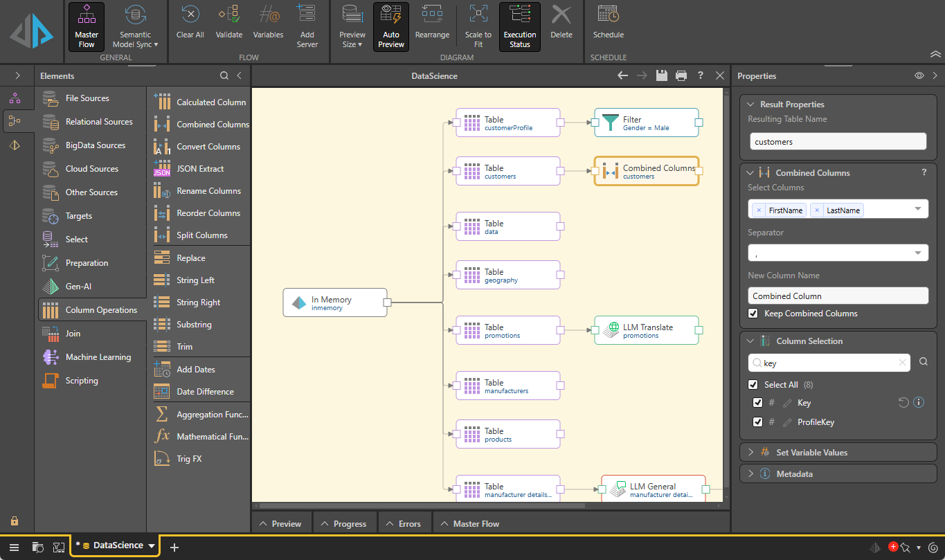The image size is (945, 560).
Task: Pick the Date Difference element
Action: tap(200, 392)
